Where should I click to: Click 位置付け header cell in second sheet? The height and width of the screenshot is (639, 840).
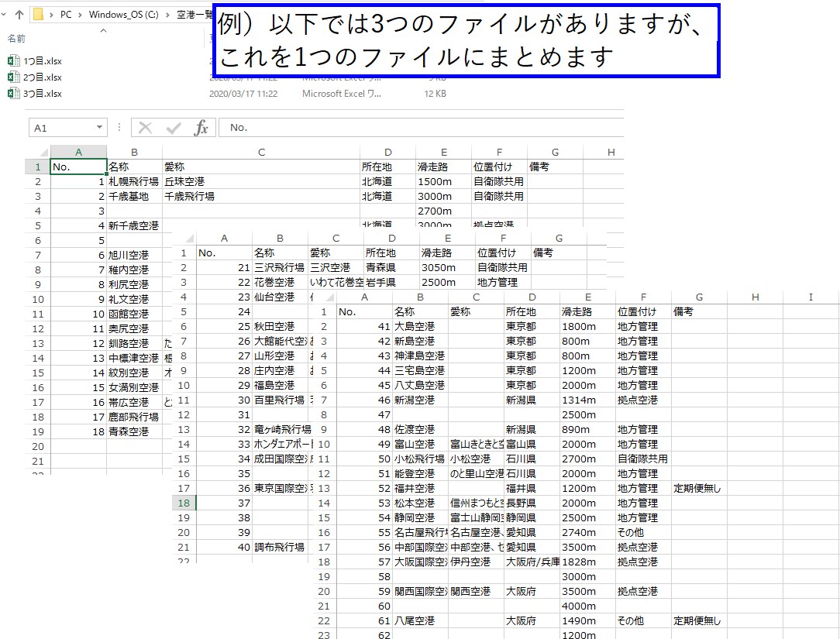coord(503,253)
